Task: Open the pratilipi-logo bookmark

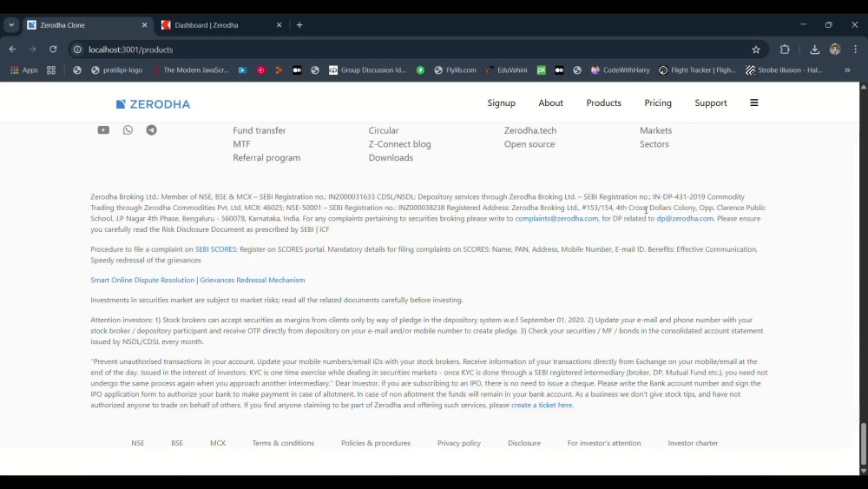Action: pyautogui.click(x=117, y=70)
